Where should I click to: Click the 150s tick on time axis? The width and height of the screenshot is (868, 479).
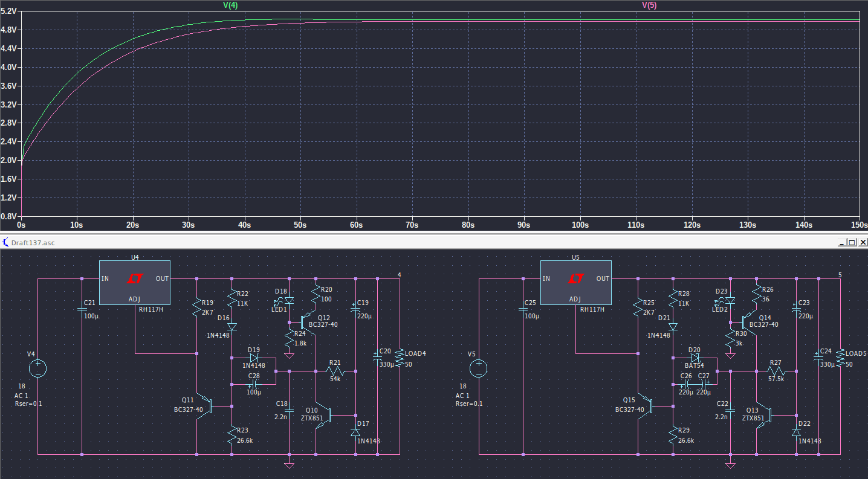860,225
